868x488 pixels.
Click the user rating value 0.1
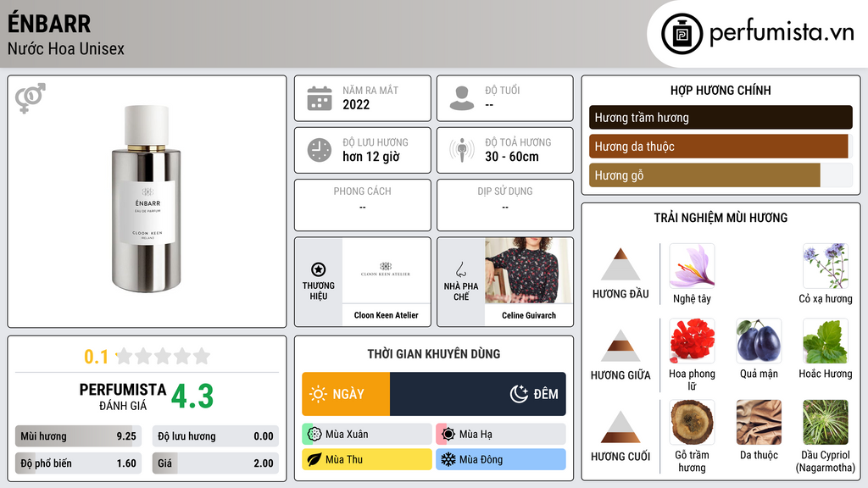pos(96,357)
